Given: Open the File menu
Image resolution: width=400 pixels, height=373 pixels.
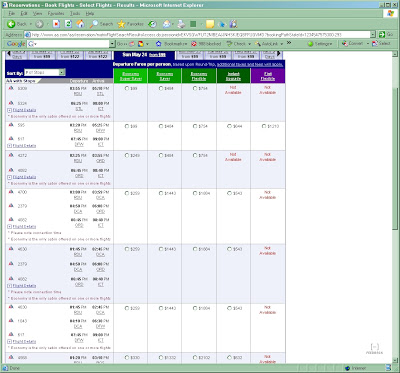Looking at the screenshot, I should (x=12, y=13).
